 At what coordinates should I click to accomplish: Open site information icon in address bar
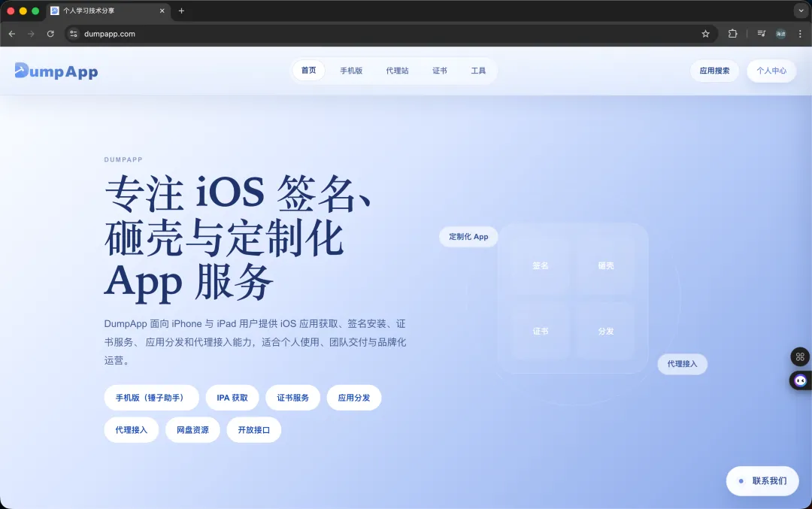[x=74, y=34]
